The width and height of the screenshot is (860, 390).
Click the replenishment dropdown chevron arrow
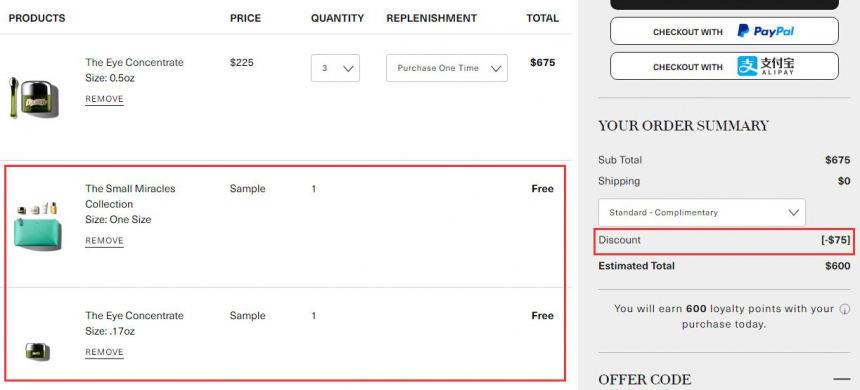(x=496, y=69)
